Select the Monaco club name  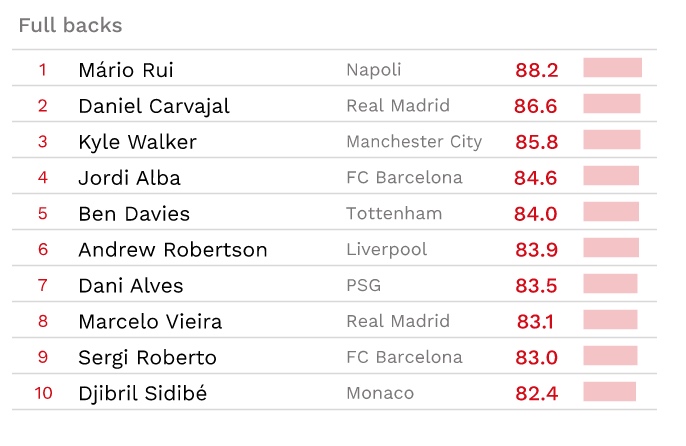380,394
